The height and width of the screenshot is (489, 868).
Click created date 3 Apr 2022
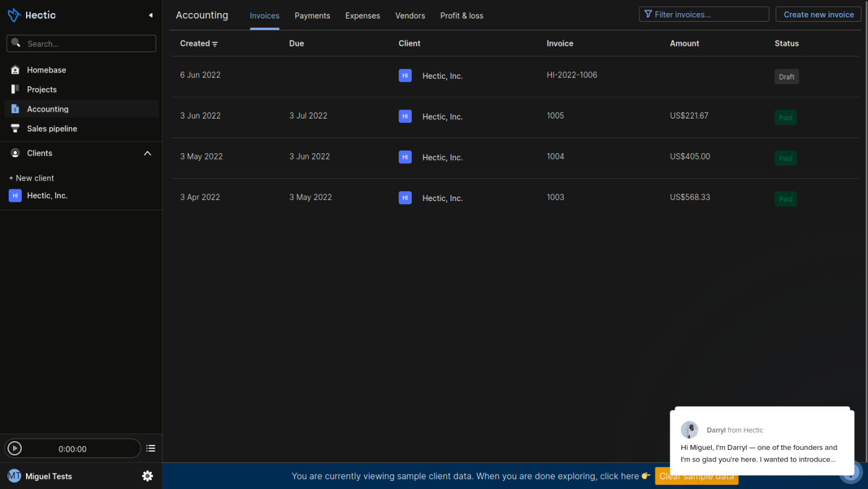(x=200, y=197)
